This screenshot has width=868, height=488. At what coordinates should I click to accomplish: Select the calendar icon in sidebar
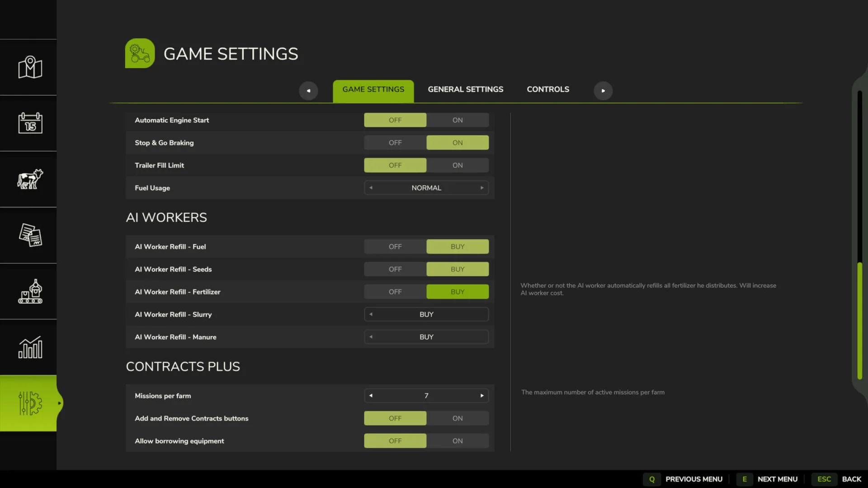(x=29, y=123)
